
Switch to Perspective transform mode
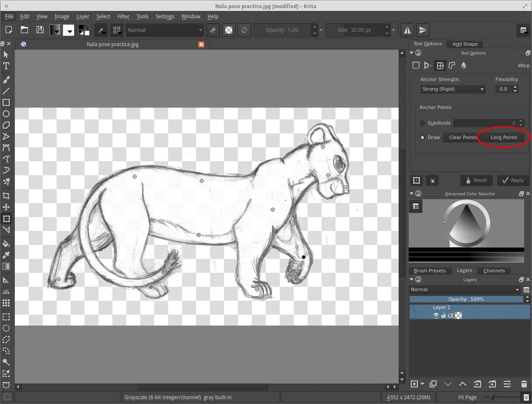pyautogui.click(x=428, y=65)
